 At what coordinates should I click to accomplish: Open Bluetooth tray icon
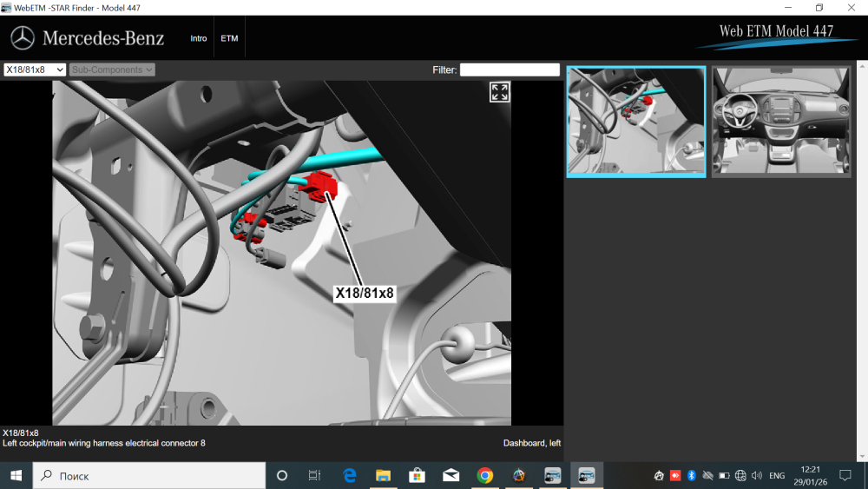[692, 476]
